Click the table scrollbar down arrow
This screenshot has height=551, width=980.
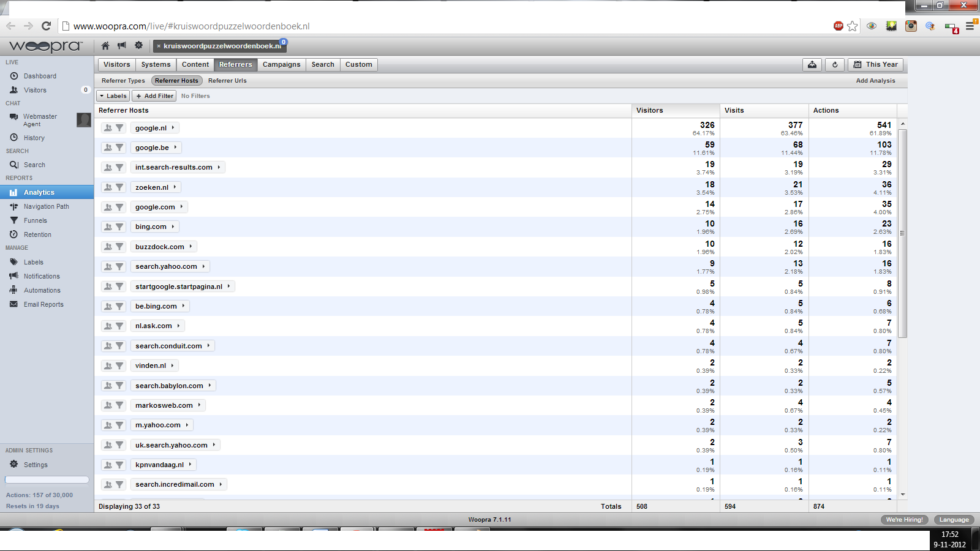point(902,494)
